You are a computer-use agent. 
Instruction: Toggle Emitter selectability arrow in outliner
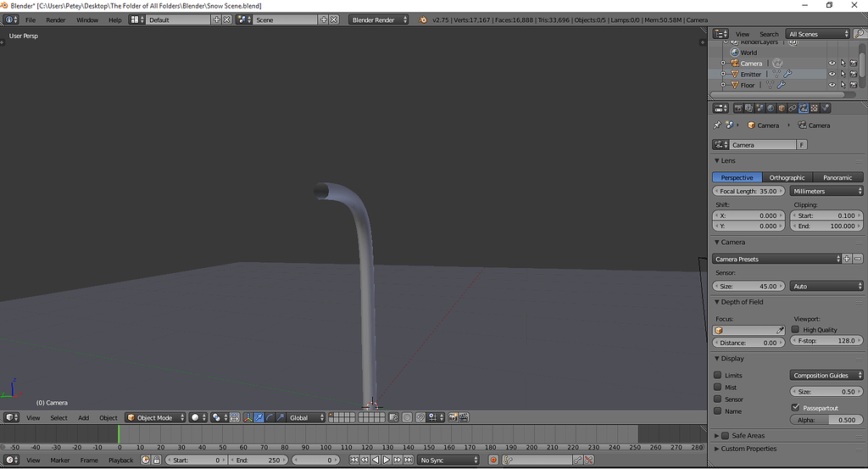843,74
